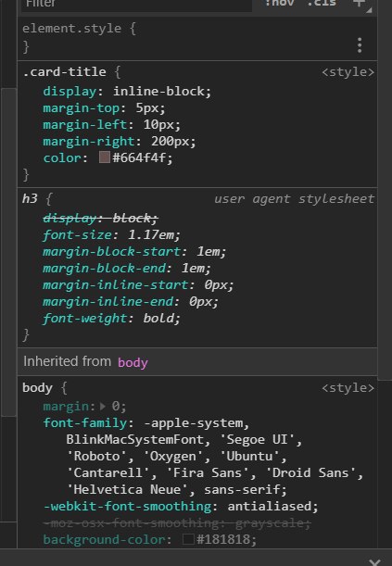Open the <style> source link for .card-title
Image resolution: width=392 pixels, height=566 pixels.
point(348,72)
